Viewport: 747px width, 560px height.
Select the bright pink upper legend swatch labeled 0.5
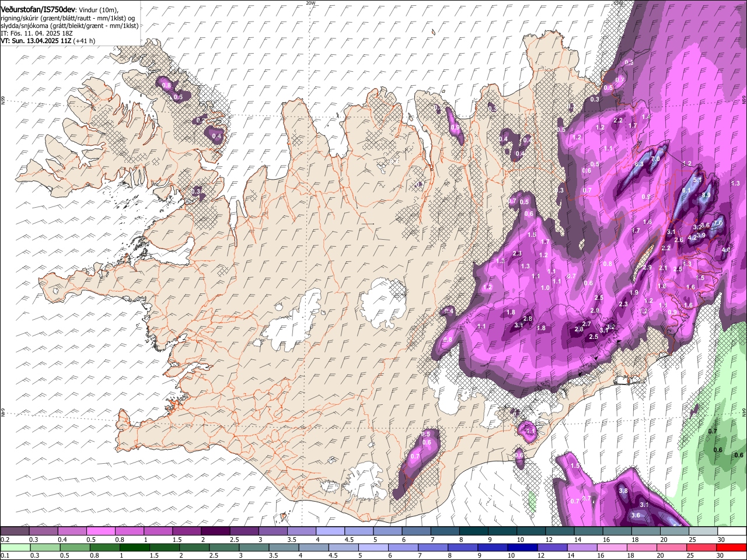100,531
